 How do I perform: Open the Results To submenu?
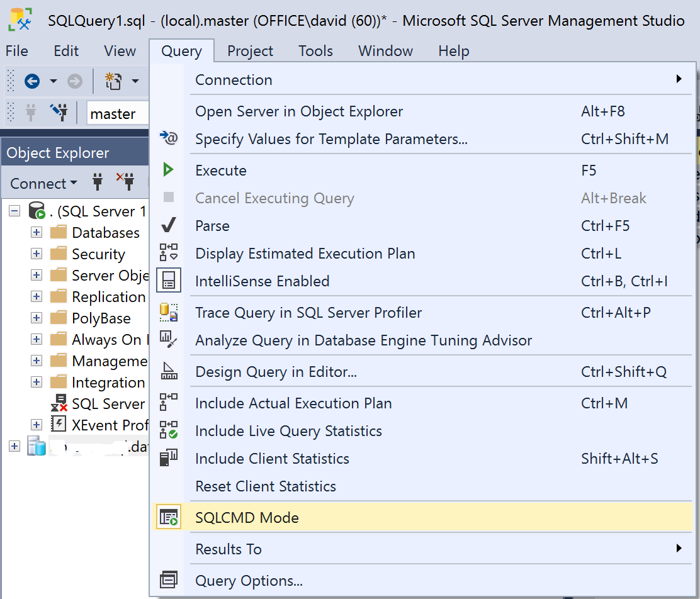[x=421, y=549]
